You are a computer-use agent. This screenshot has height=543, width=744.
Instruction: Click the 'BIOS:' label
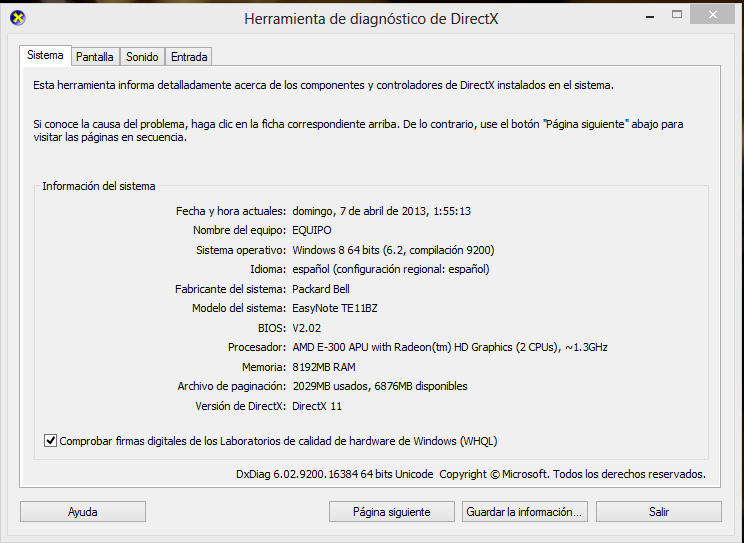click(x=272, y=328)
